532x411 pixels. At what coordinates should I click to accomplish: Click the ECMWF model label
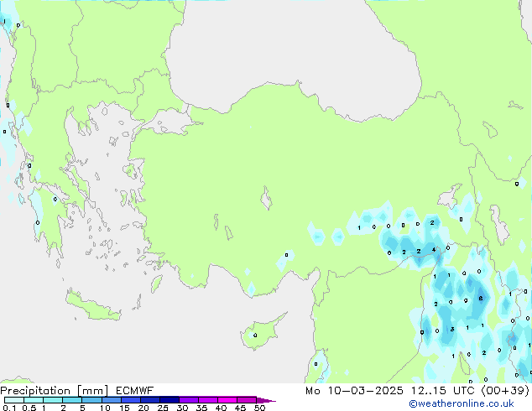pyautogui.click(x=134, y=391)
